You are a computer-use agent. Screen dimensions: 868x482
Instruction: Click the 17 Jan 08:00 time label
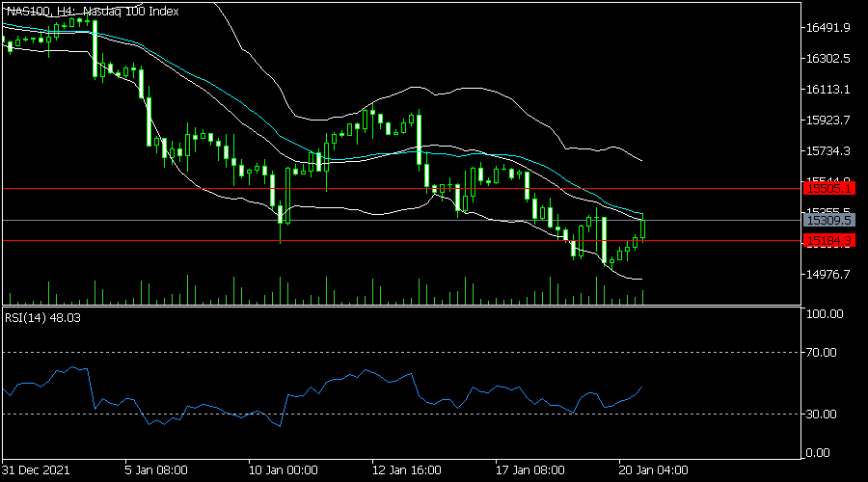coord(530,470)
